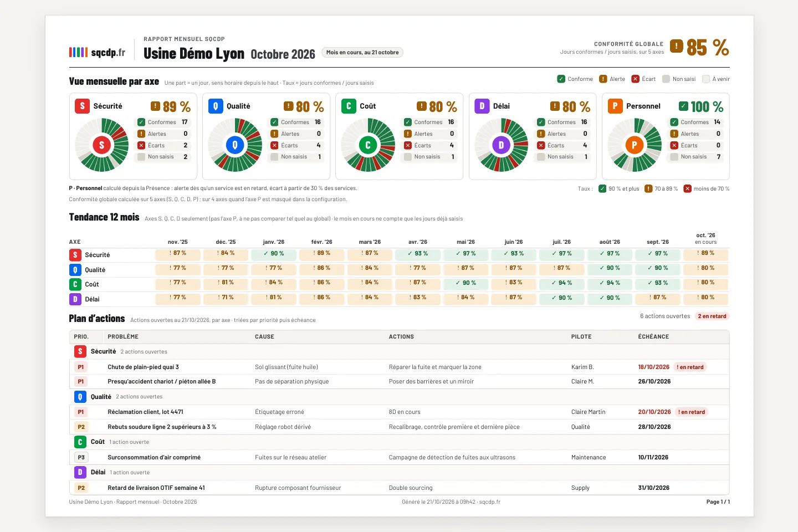Click the 'Page 1 / 1' footer text
The image size is (798, 532).
pyautogui.click(x=718, y=502)
